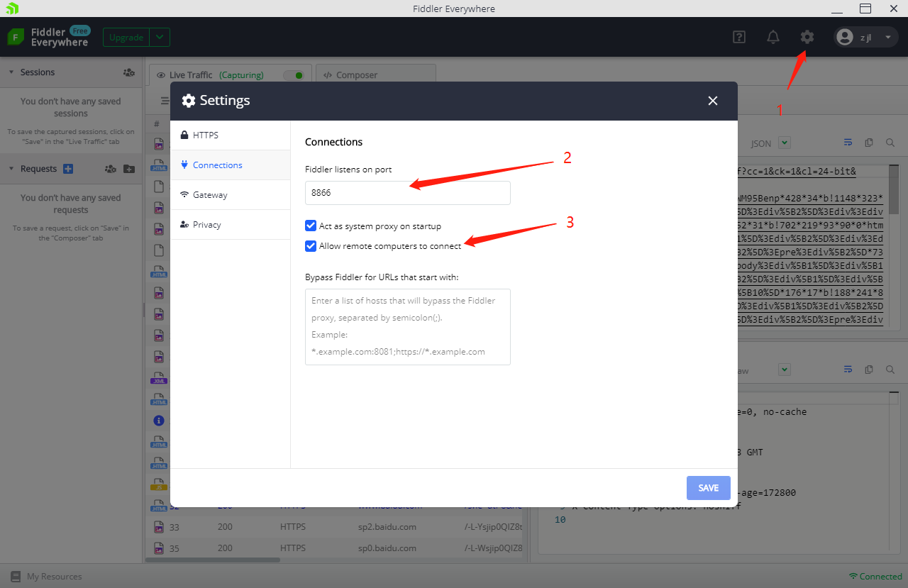Select the sp2.baidu.com session row

(335, 527)
